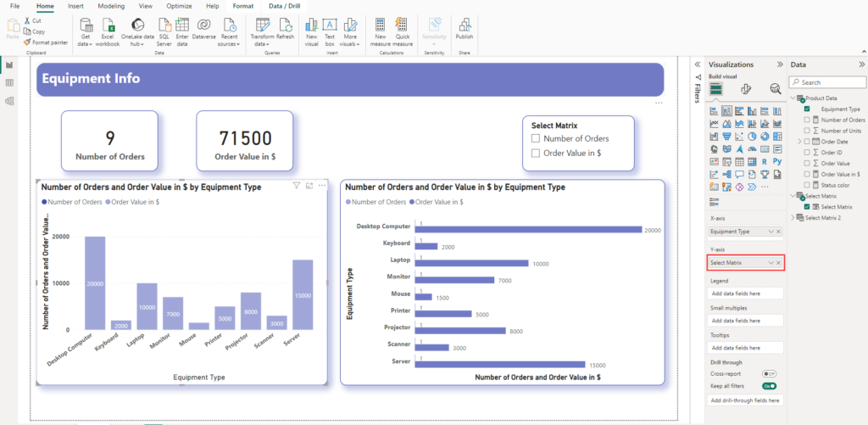
Task: Click Add data fields here under Legend
Action: [745, 294]
